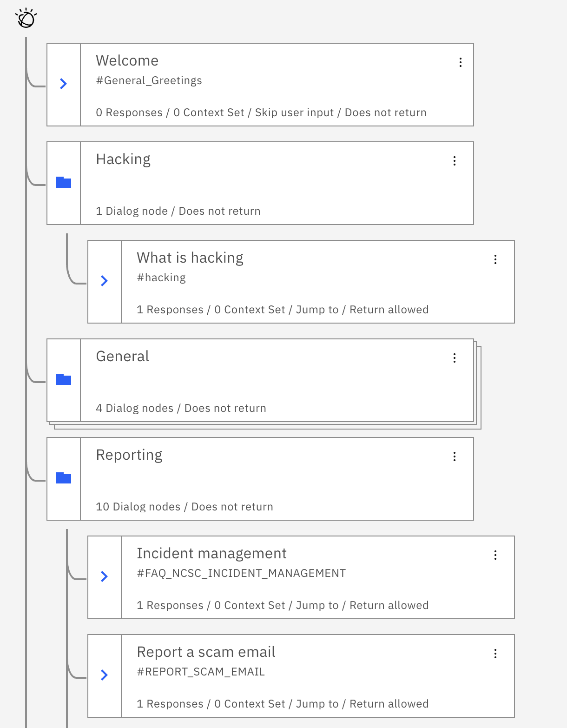The height and width of the screenshot is (728, 567).
Task: Collapse the Reporting folder icon
Action: [x=64, y=478]
